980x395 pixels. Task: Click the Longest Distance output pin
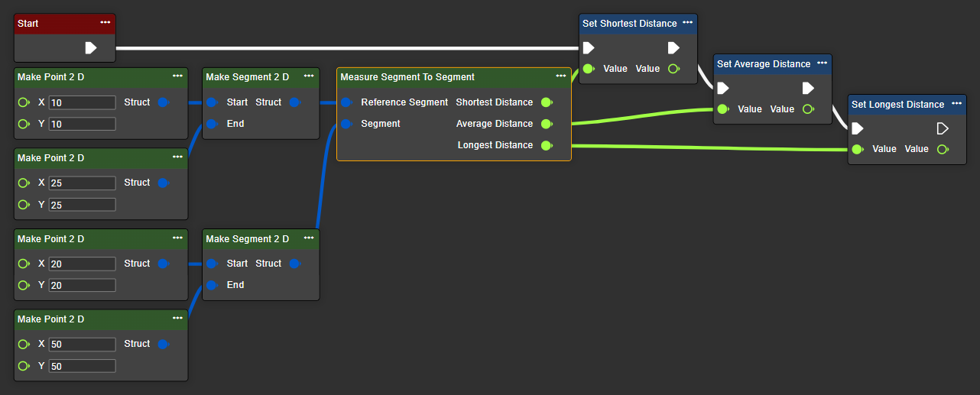pyautogui.click(x=546, y=145)
